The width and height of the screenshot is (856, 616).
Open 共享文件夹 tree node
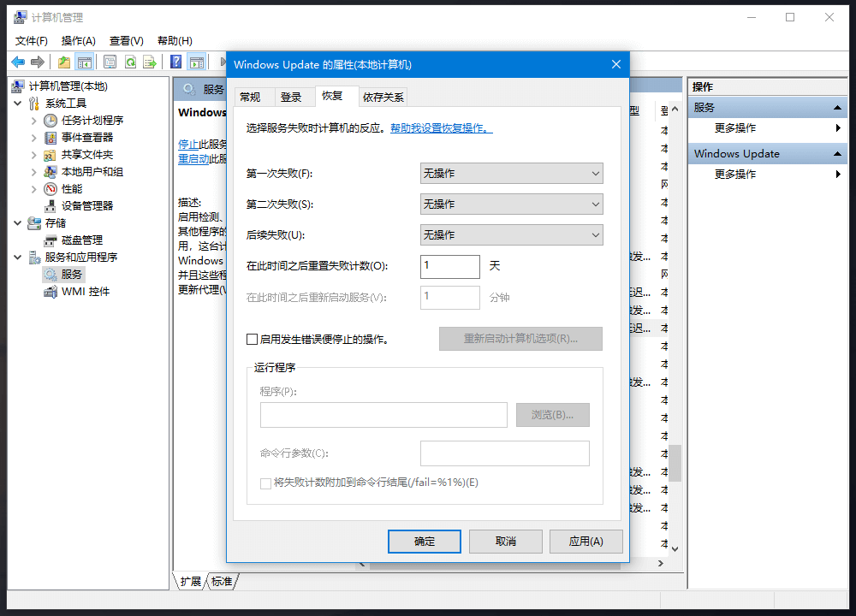86,154
